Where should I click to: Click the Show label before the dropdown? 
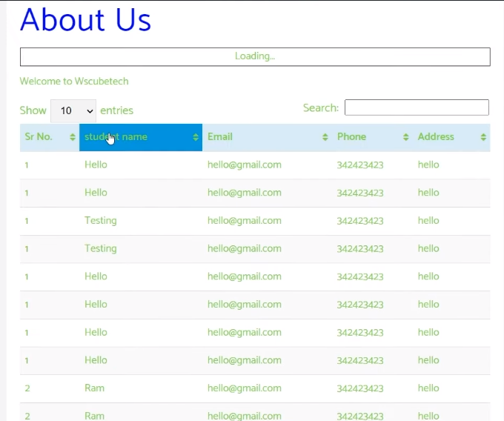[33, 110]
